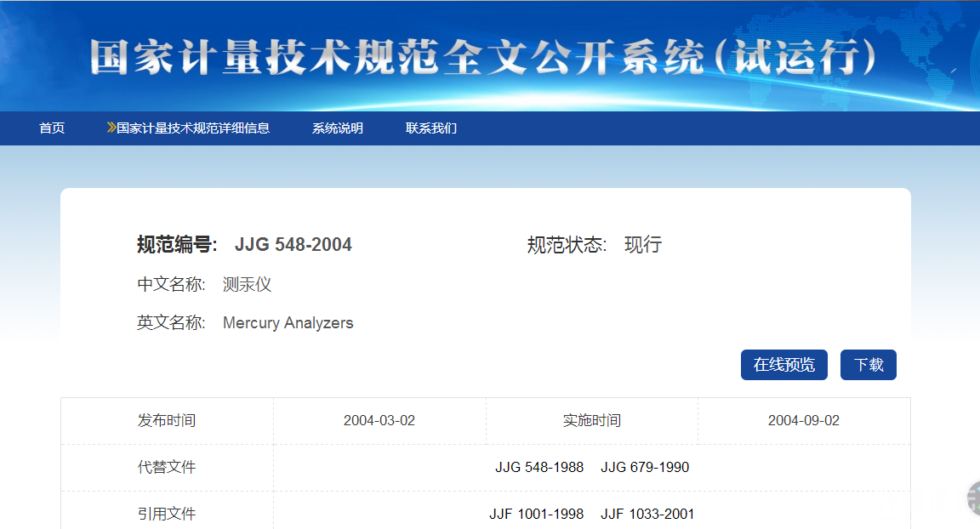Image resolution: width=980 pixels, height=529 pixels.
Task: Open referenced document JJF 1001-1998
Action: 536,514
